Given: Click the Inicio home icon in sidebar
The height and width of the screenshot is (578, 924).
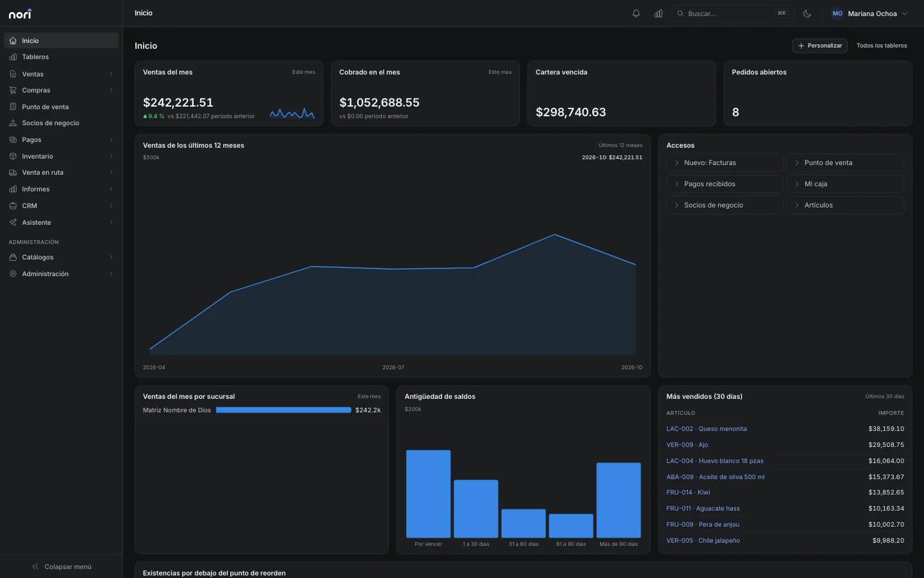Looking at the screenshot, I should point(13,40).
